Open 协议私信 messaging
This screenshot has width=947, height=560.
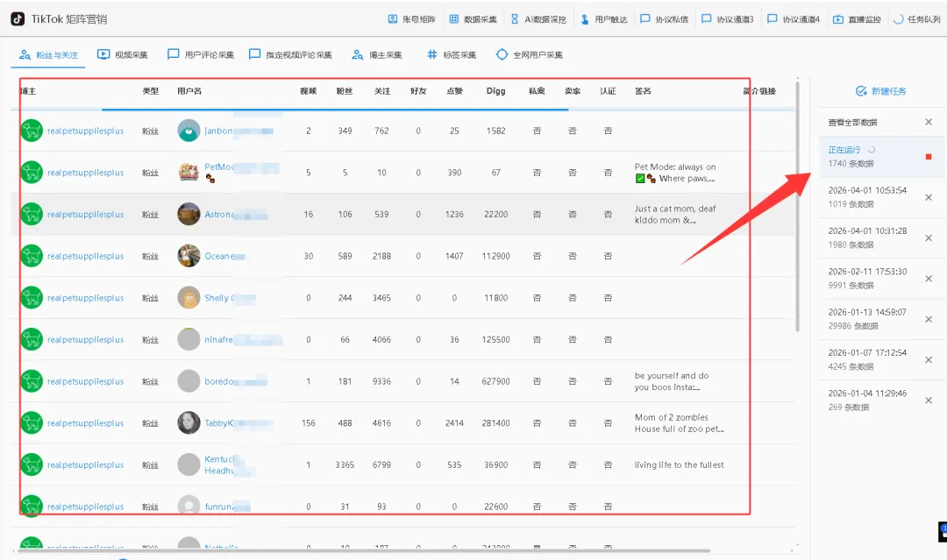click(667, 18)
